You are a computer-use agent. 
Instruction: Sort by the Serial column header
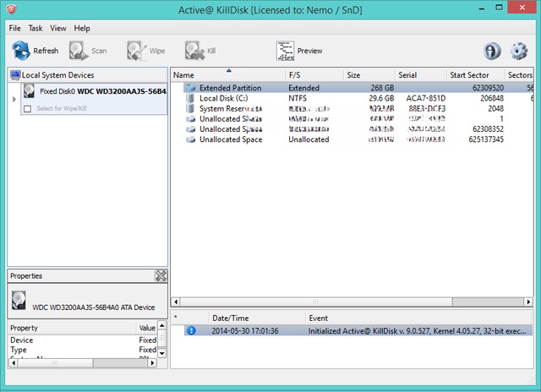point(421,75)
